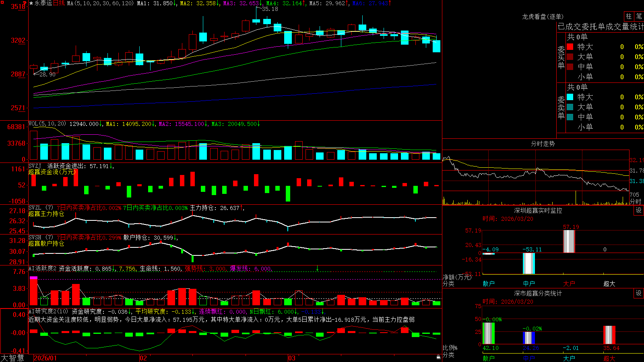644x362 pixels.
Task: Click the star icon before 永泰运
Action: point(31,3)
